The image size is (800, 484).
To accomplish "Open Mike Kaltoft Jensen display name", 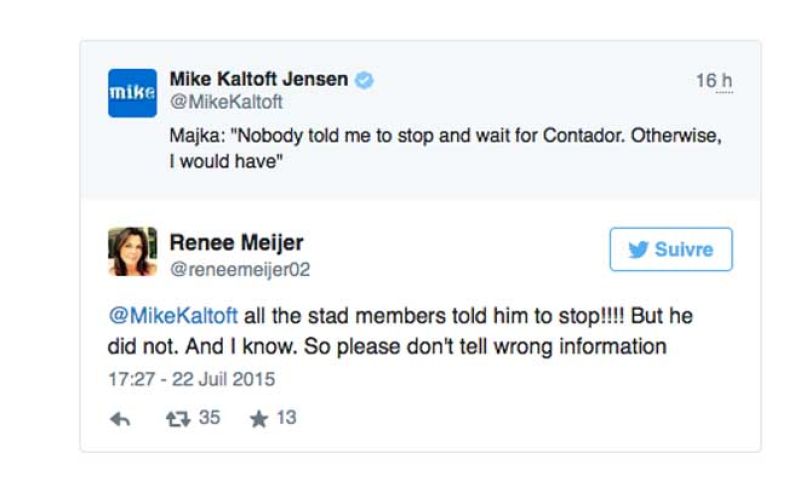I will 259,79.
